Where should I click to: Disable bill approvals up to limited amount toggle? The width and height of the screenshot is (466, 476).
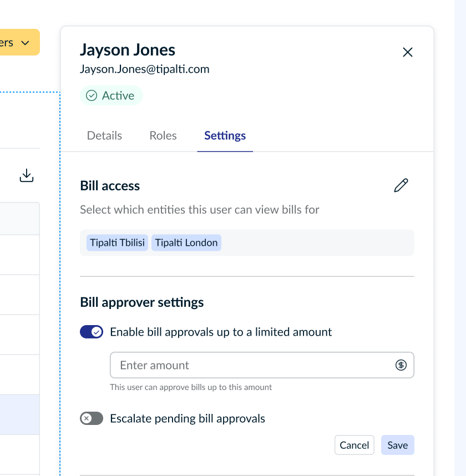tap(92, 332)
